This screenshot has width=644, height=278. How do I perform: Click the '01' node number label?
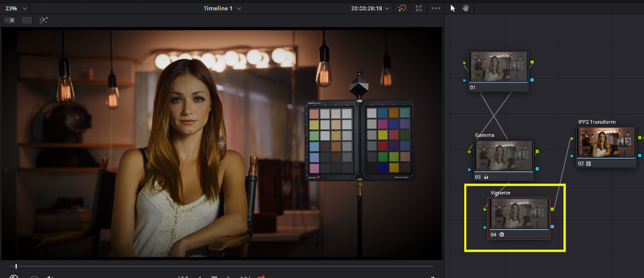point(472,87)
